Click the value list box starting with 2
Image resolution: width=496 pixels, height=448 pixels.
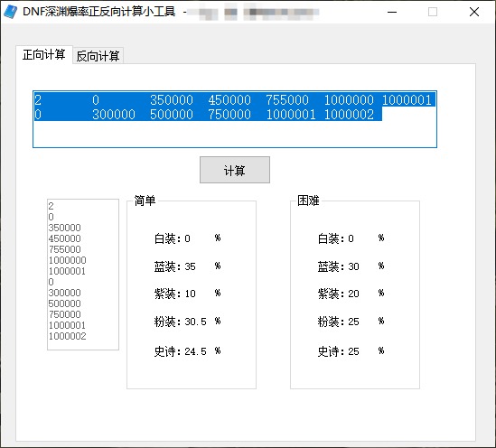click(83, 275)
